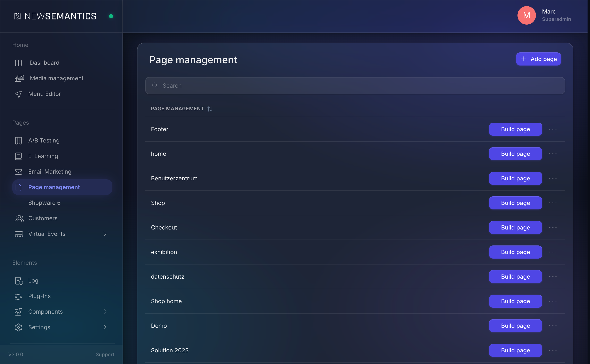This screenshot has height=364, width=590.
Task: Open Shopware 6 in sidebar
Action: pos(62,203)
